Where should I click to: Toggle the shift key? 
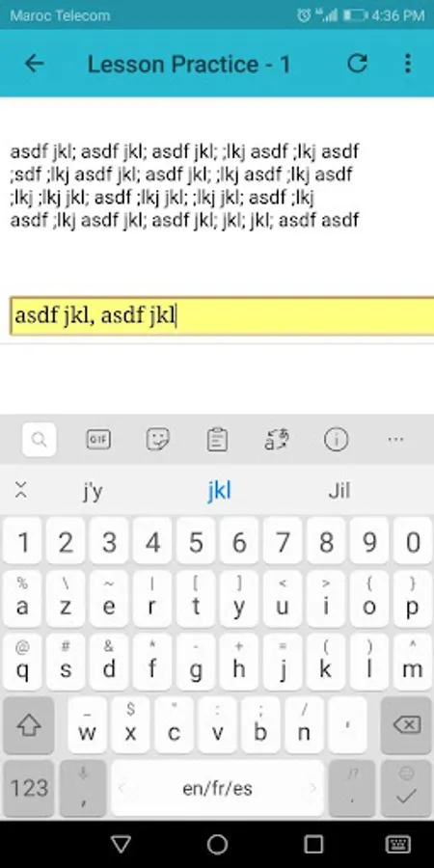[29, 725]
